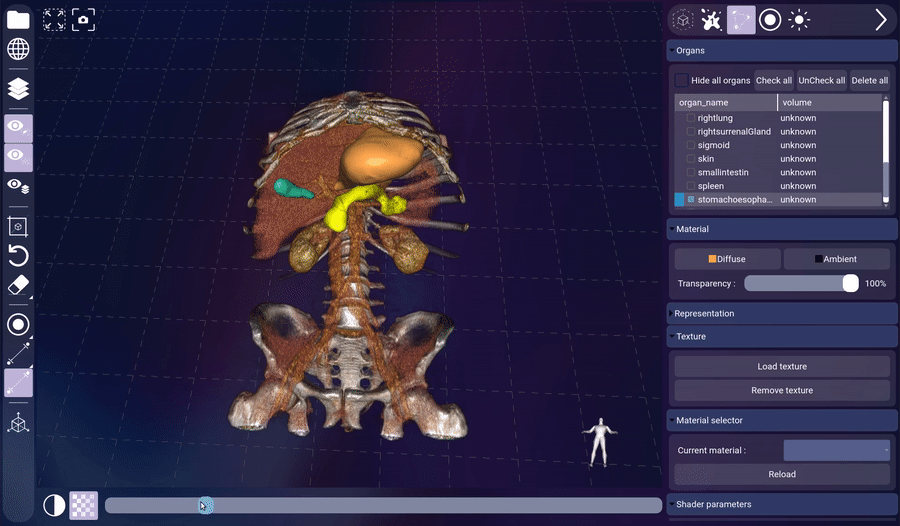Check the rightsurrenalGland checkbox
This screenshot has width=900, height=526.
click(x=690, y=132)
